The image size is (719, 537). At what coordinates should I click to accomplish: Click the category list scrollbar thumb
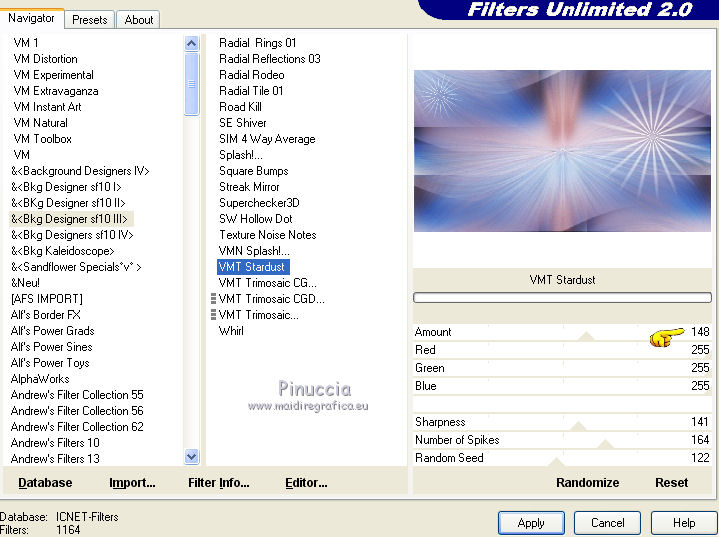point(191,84)
